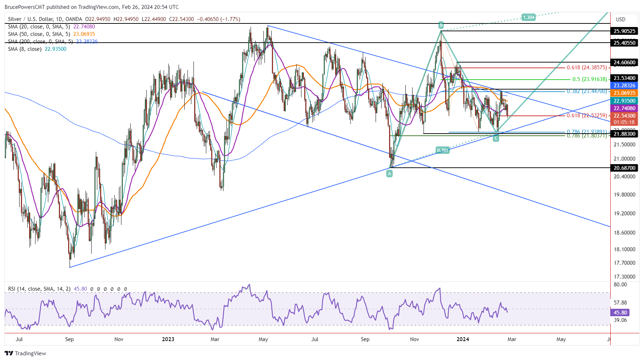Open the USD currency selector
644x361 pixels.
pyautogui.click(x=621, y=20)
